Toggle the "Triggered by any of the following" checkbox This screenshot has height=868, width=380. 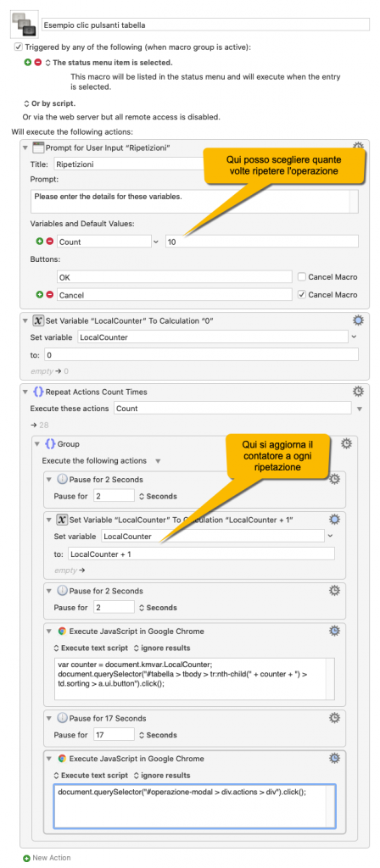19,47
